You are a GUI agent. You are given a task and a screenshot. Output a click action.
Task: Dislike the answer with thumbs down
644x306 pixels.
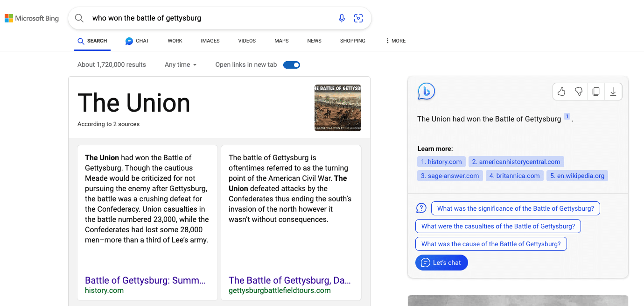(x=579, y=92)
